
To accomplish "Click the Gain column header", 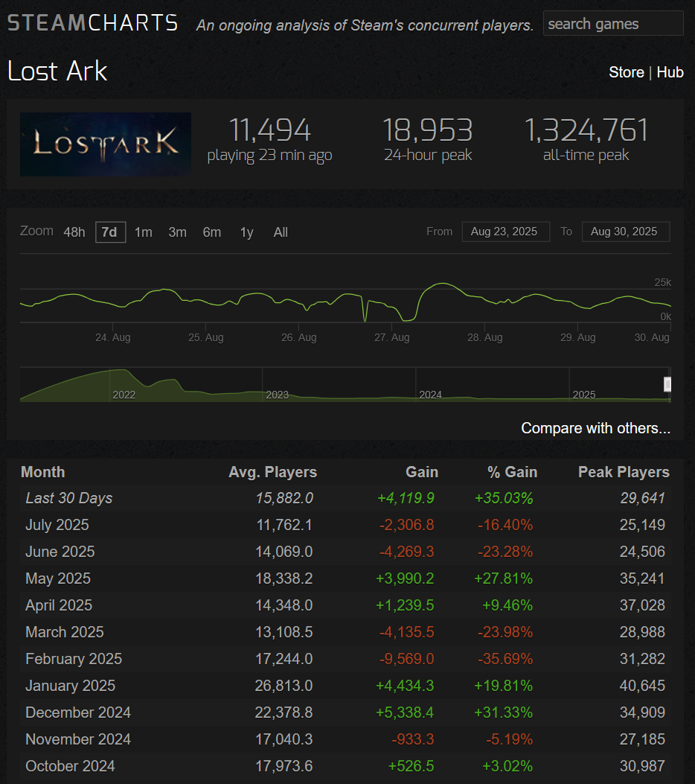I will (x=422, y=472).
